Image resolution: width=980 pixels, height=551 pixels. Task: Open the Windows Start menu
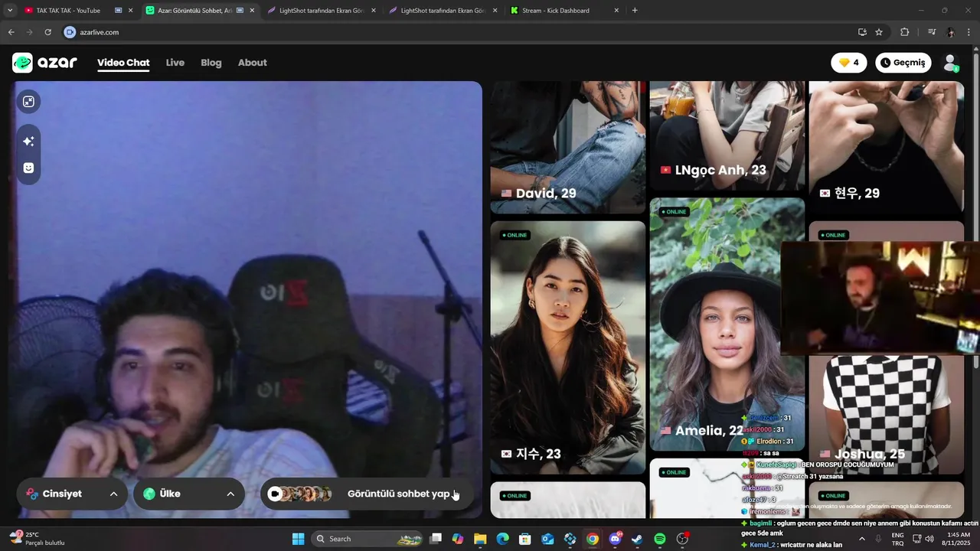coord(298,539)
